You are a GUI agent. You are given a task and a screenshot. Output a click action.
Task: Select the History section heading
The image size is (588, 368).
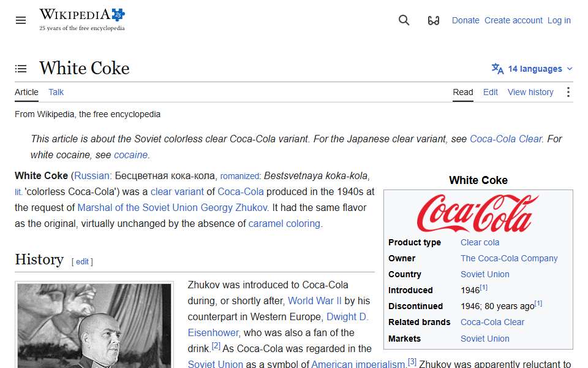pyautogui.click(x=39, y=259)
